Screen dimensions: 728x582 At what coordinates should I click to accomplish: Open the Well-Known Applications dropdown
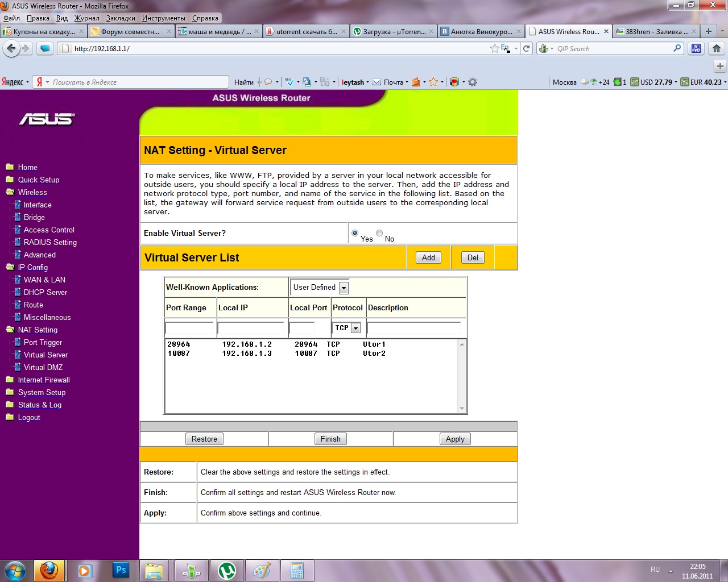coord(344,288)
